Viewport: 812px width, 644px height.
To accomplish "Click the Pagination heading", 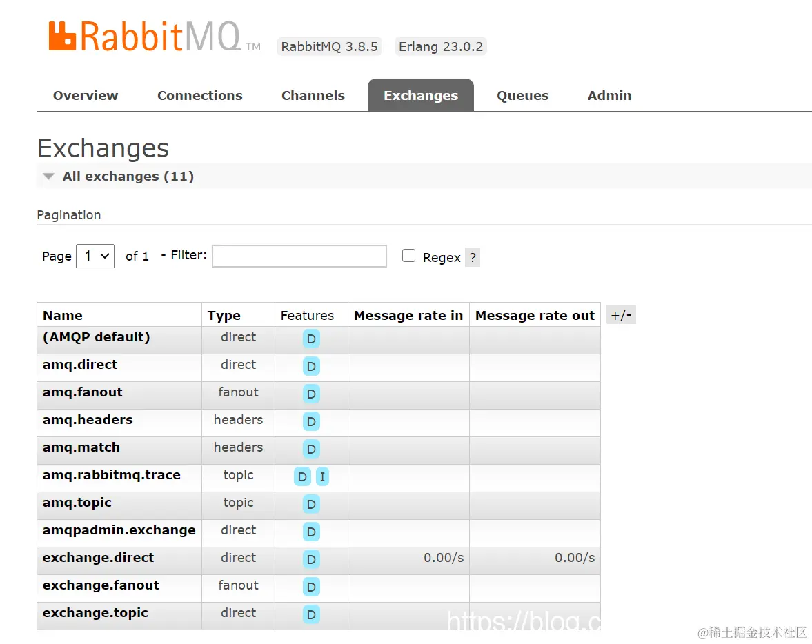I will tap(69, 215).
